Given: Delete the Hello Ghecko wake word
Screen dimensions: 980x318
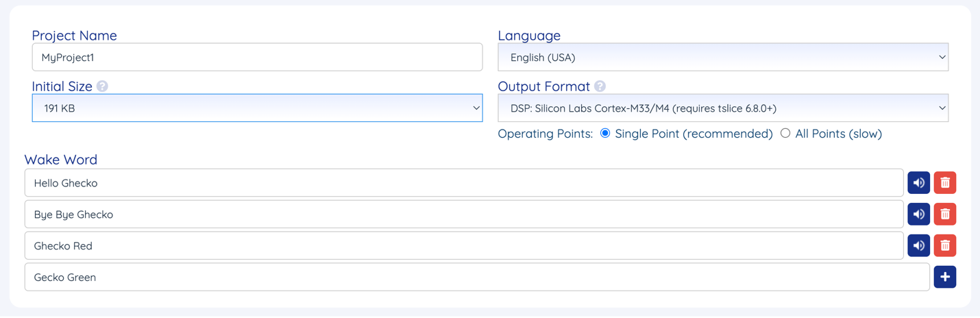Looking at the screenshot, I should [945, 183].
